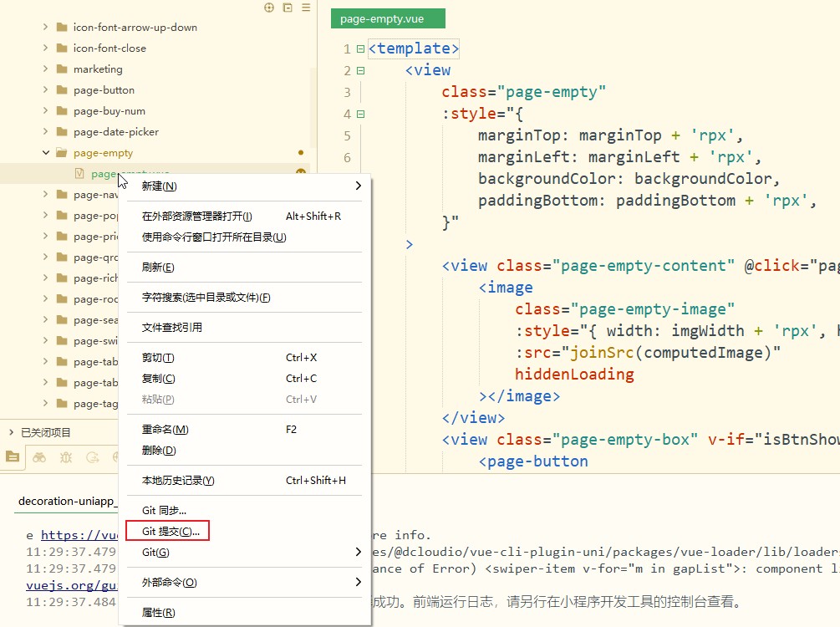This screenshot has height=627, width=840.
Task: Choose Git 提交(C)... from context menu
Action: pyautogui.click(x=171, y=531)
